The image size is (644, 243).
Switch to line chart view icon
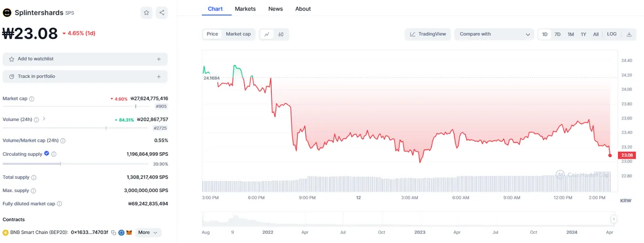[x=267, y=34]
